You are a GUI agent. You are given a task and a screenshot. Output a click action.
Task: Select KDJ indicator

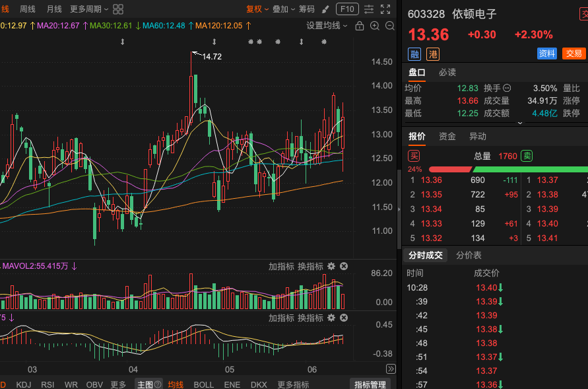tap(24, 384)
